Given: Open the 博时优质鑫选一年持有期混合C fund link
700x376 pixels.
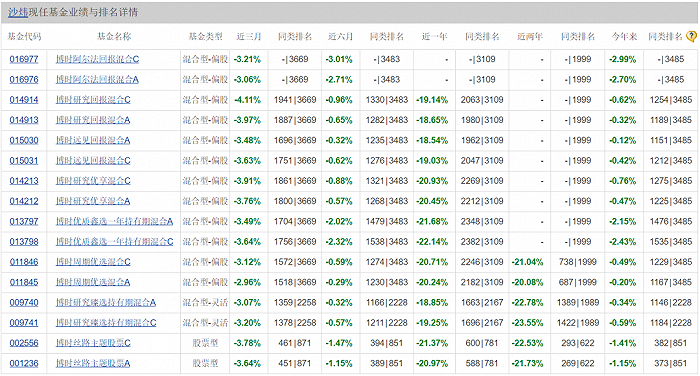Looking at the screenshot, I should [x=114, y=242].
